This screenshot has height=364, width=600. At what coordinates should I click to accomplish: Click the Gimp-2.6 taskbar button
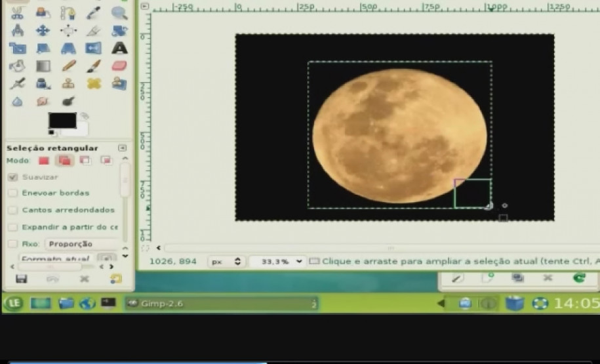pyautogui.click(x=221, y=303)
